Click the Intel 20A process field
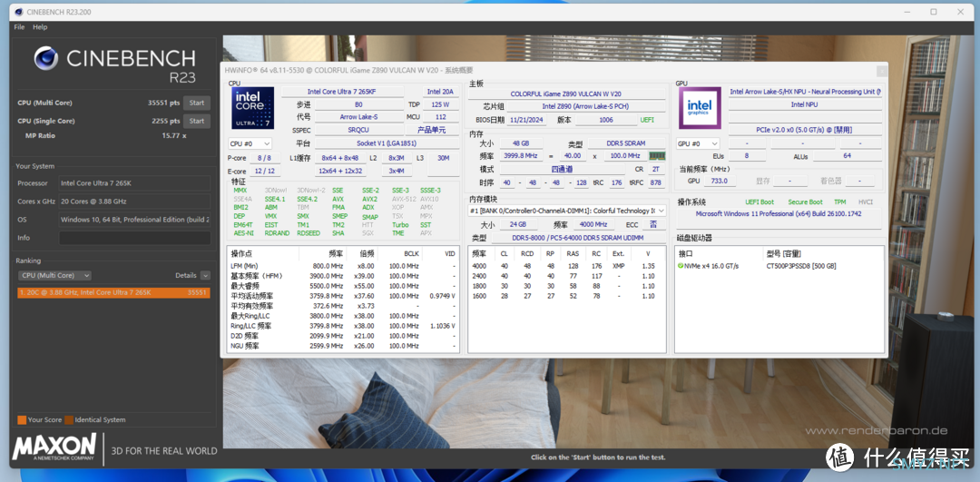This screenshot has height=482, width=980. pos(440,92)
